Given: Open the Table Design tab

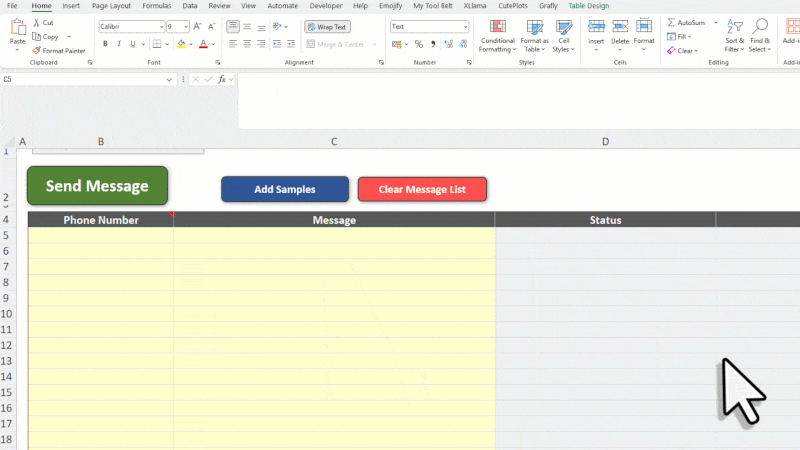Looking at the screenshot, I should pos(587,6).
